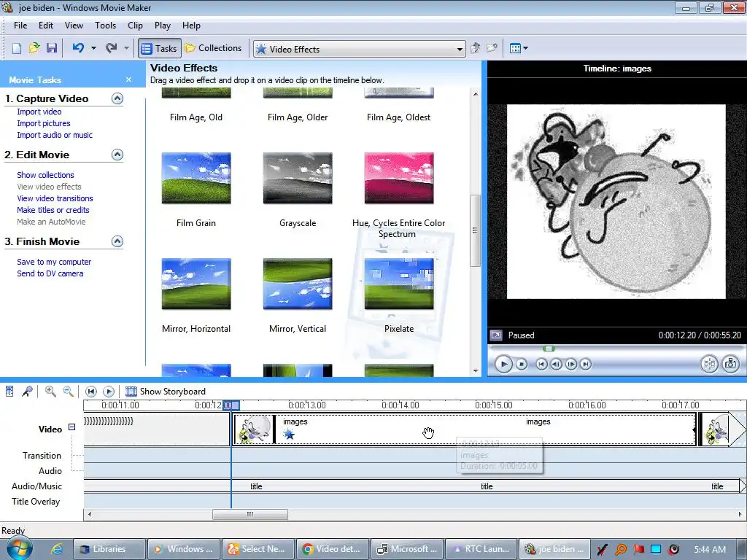Click Import audio or music
Image resolution: width=747 pixels, height=560 pixels.
click(x=55, y=135)
